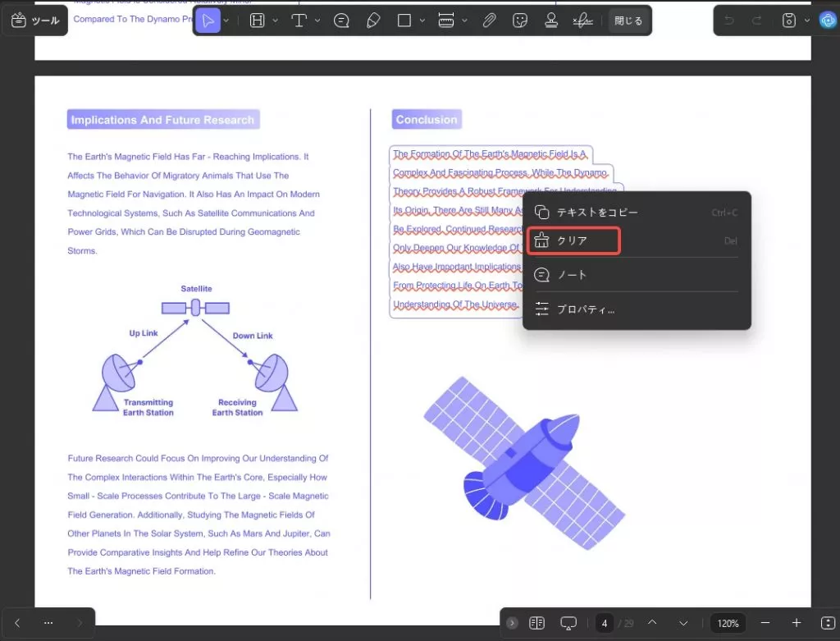The width and height of the screenshot is (840, 641).
Task: Expand the shape tool dropdown arrow
Action: click(x=422, y=21)
